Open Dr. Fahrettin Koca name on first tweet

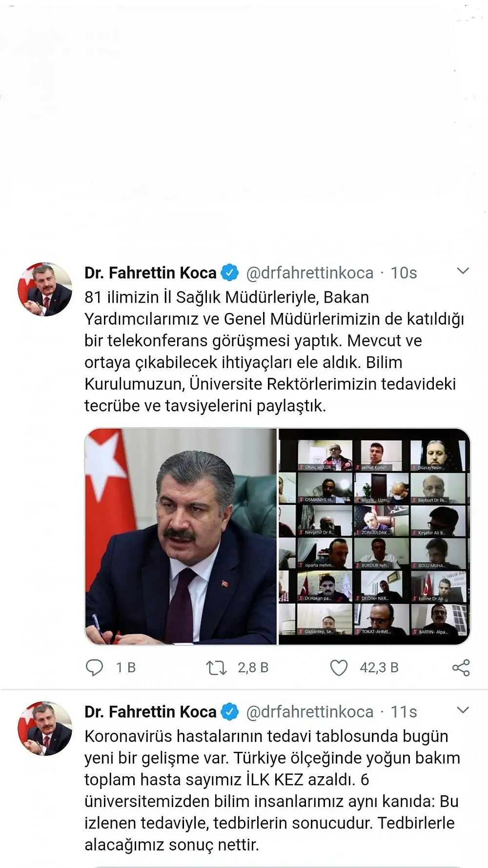(x=150, y=272)
